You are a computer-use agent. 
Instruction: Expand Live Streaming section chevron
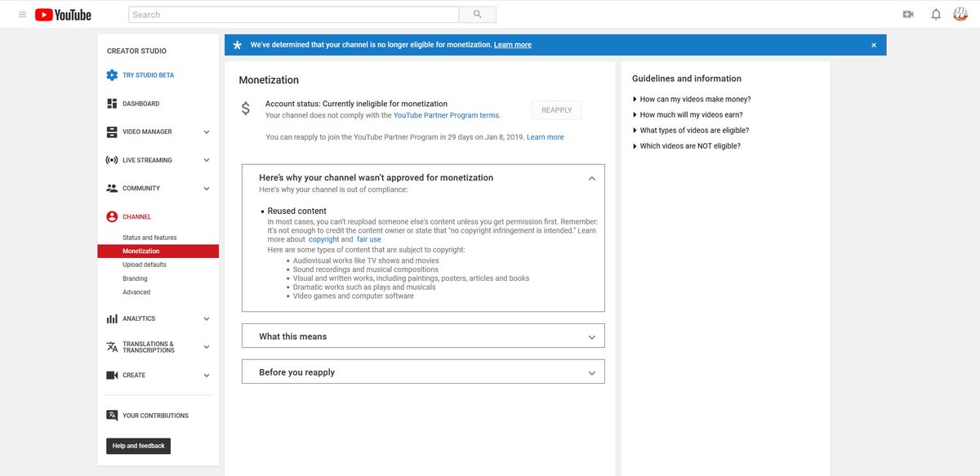[x=207, y=160]
